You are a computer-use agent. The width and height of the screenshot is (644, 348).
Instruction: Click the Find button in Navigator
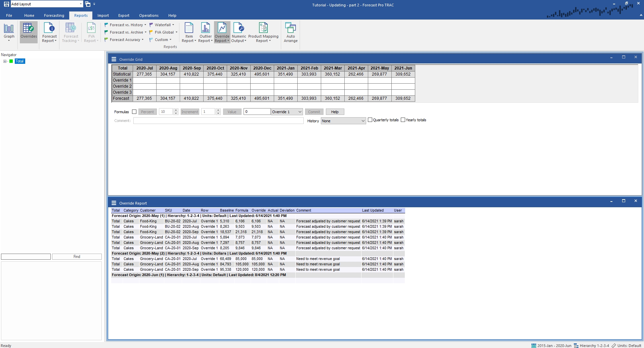77,257
